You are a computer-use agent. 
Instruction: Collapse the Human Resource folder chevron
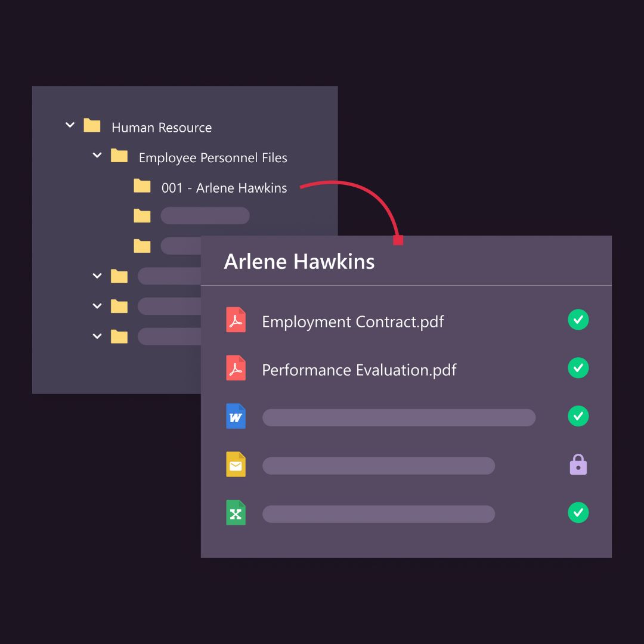point(70,125)
